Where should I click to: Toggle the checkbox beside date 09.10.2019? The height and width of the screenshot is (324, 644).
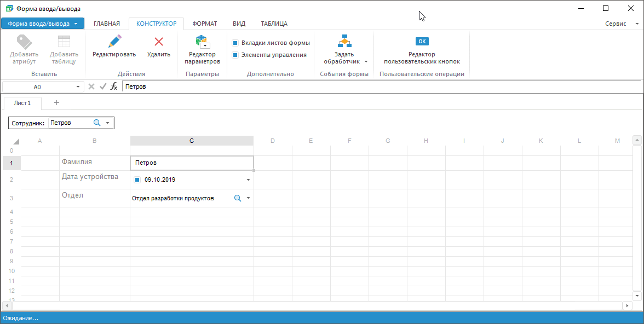tap(137, 180)
